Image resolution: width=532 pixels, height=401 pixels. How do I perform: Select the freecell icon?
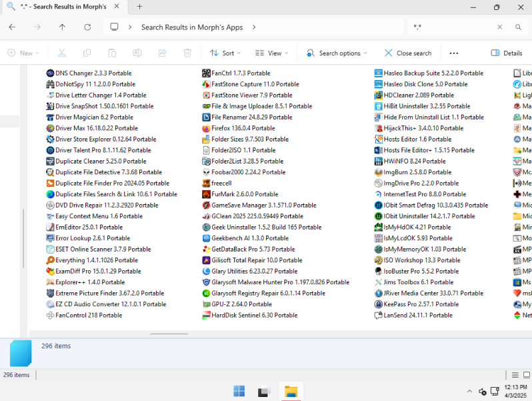pyautogui.click(x=206, y=183)
